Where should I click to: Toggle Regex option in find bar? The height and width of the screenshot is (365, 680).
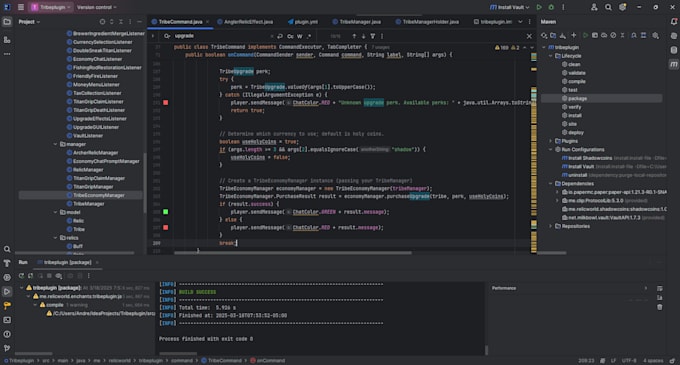309,36
